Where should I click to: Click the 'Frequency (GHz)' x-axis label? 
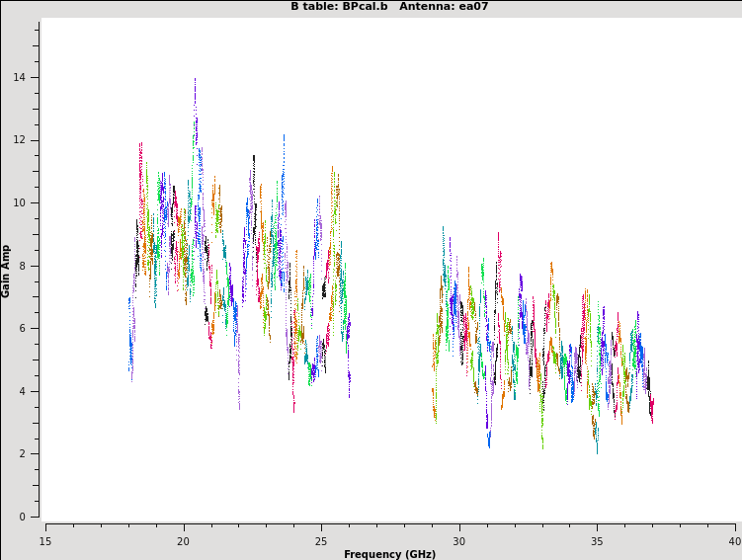[389, 554]
